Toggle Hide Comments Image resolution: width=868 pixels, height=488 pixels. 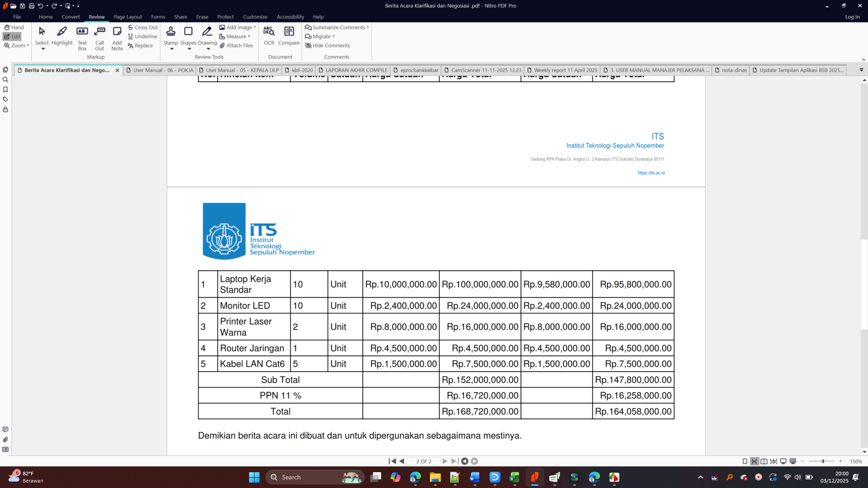coord(327,46)
